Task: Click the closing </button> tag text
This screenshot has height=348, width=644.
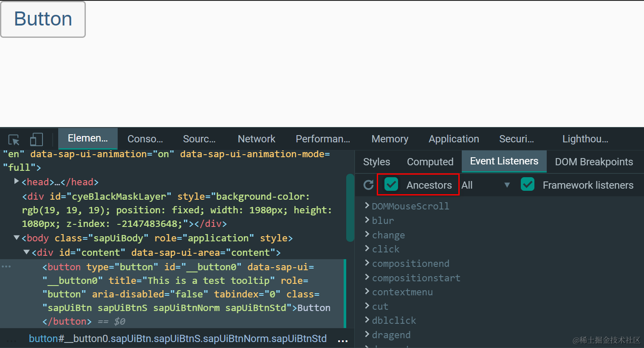Action: (x=67, y=321)
